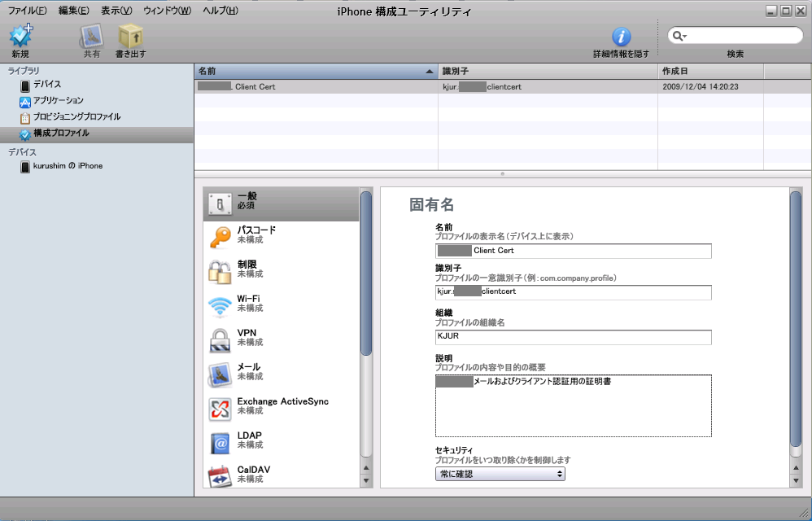Click the pane splitter handle dot
The image size is (812, 521).
pyautogui.click(x=502, y=174)
